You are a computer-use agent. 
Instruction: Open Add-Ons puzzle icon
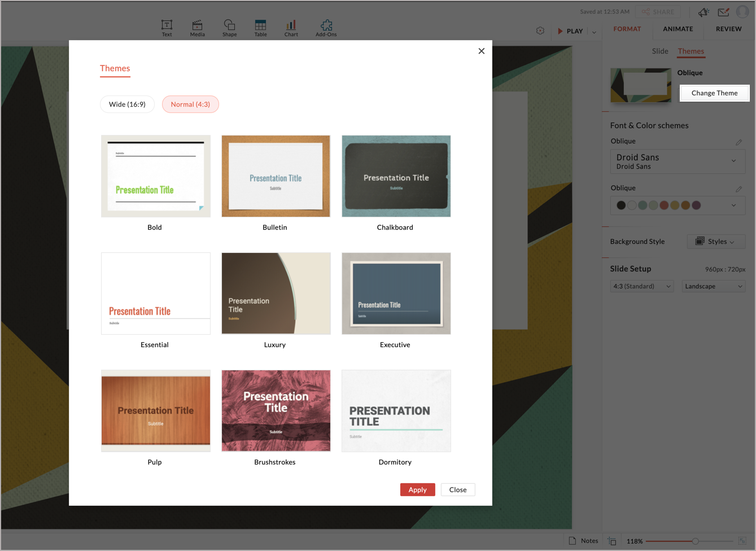click(x=326, y=28)
